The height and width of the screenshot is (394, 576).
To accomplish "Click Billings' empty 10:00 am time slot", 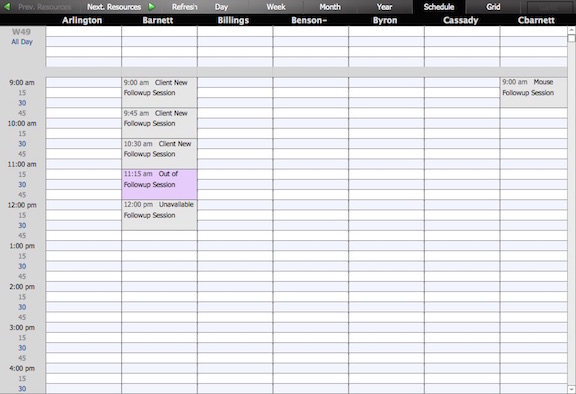I will 235,123.
